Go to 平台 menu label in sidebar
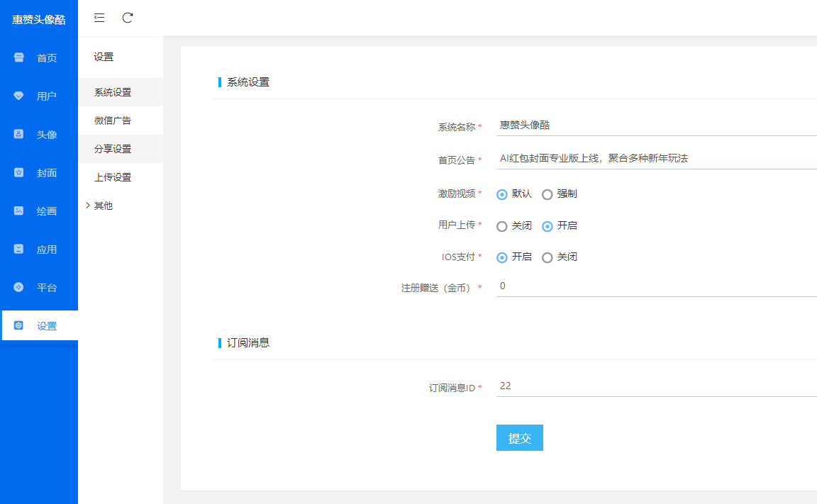Screen dimensions: 817x504 (47, 287)
